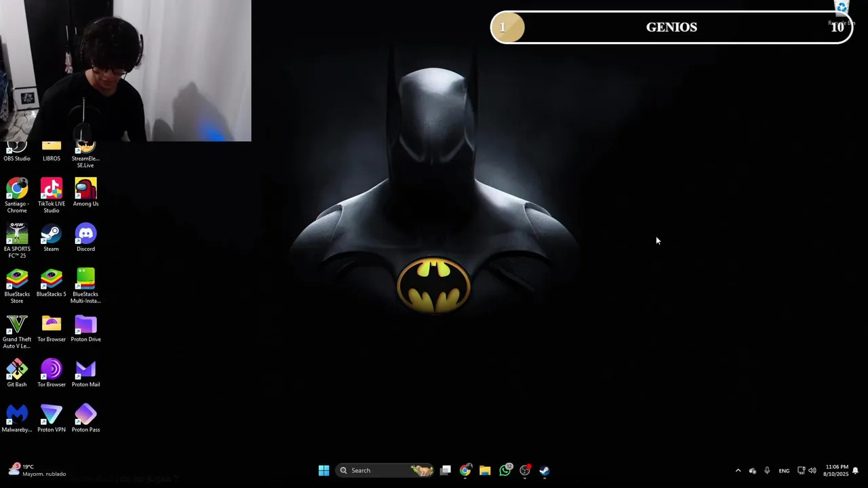Open the volume control speaker icon

pyautogui.click(x=812, y=470)
